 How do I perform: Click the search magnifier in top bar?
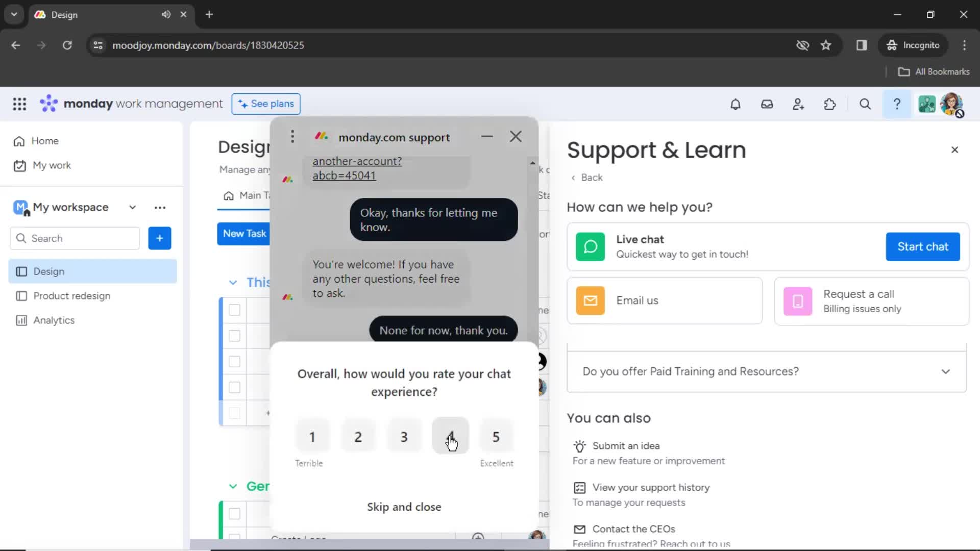[865, 104]
